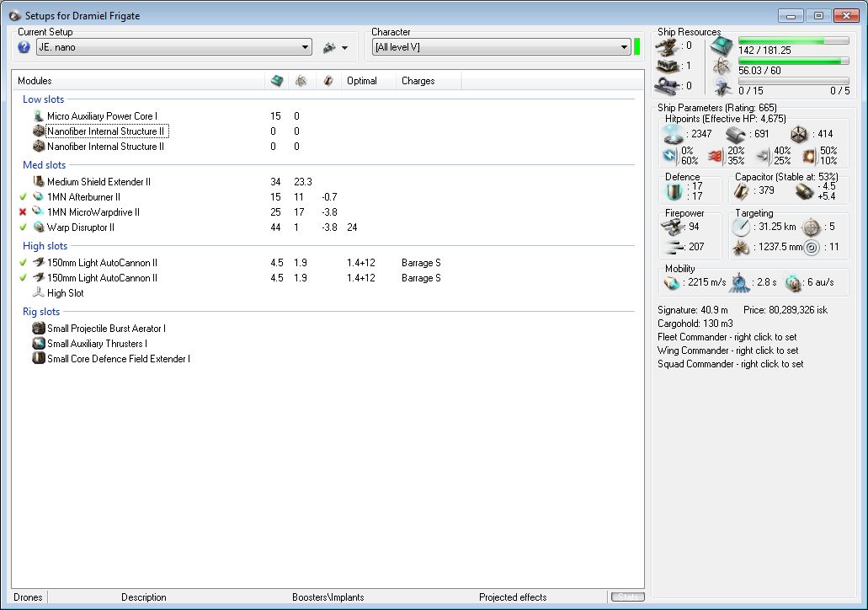Click the Warp Disruptor II module icon
Screen dimensions: 868x610
(x=38, y=227)
